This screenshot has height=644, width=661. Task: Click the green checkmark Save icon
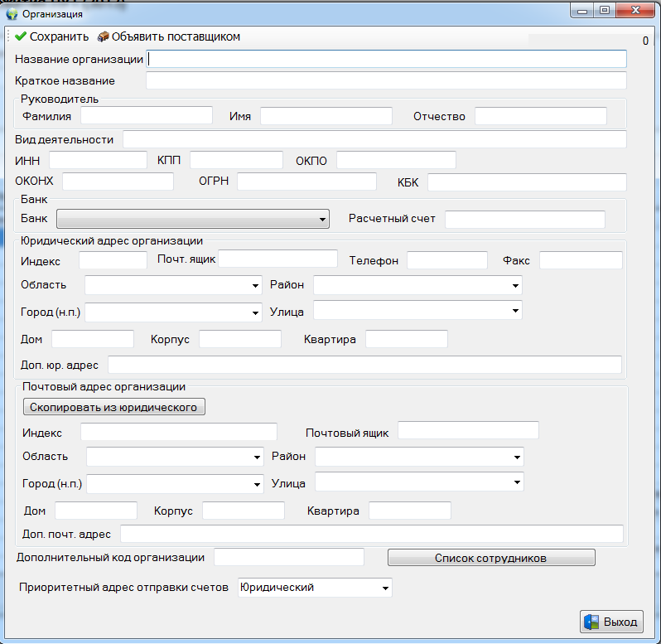tap(21, 36)
